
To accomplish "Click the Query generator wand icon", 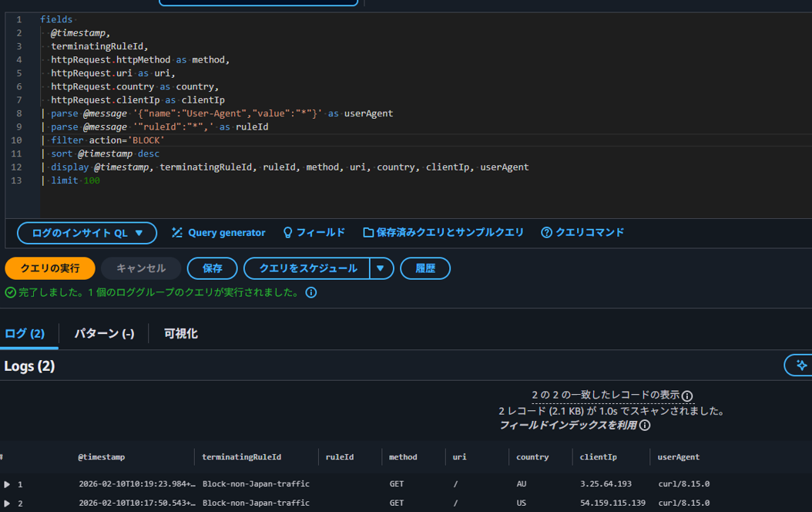I will (x=177, y=233).
